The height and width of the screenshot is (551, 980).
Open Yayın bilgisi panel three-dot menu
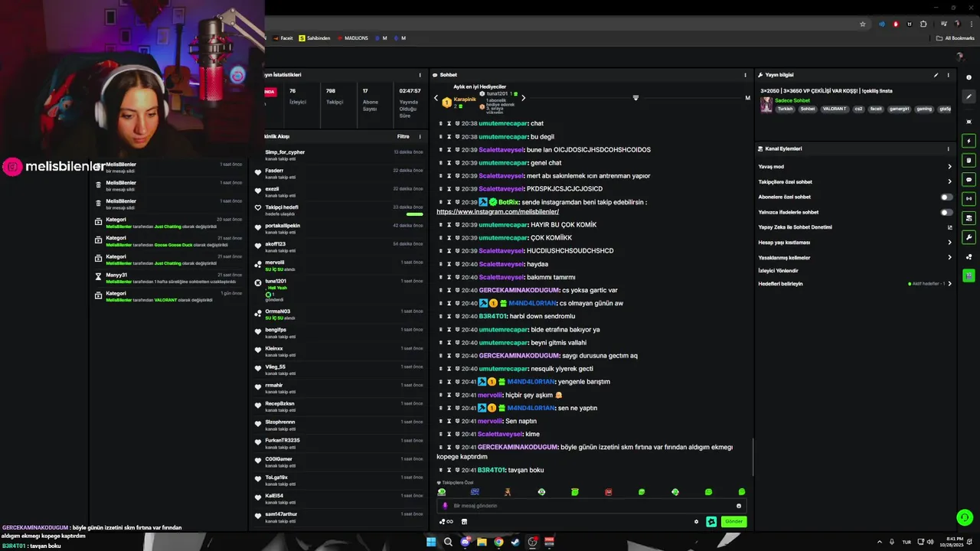click(x=948, y=75)
